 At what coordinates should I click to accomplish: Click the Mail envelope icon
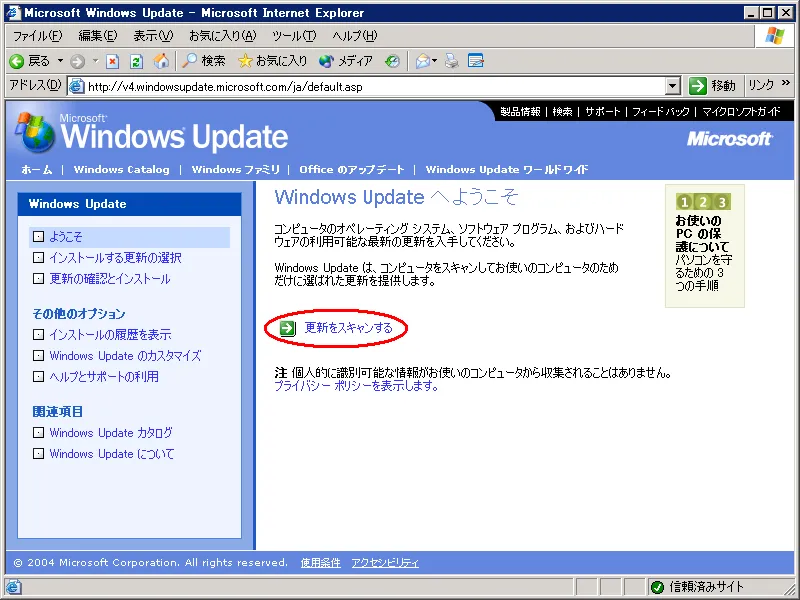click(x=422, y=62)
